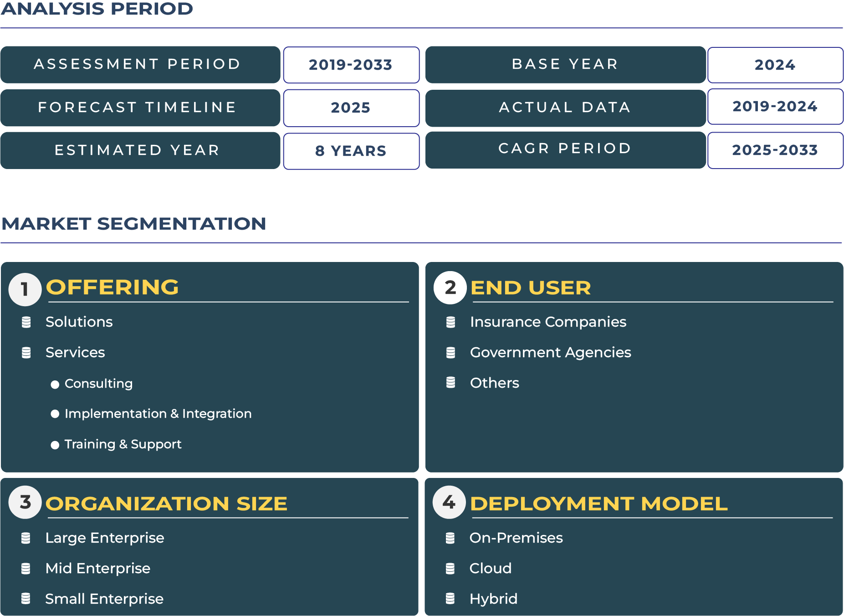This screenshot has width=844, height=616.
Task: Select the Implementation & Integration bullet
Action: [x=55, y=414]
